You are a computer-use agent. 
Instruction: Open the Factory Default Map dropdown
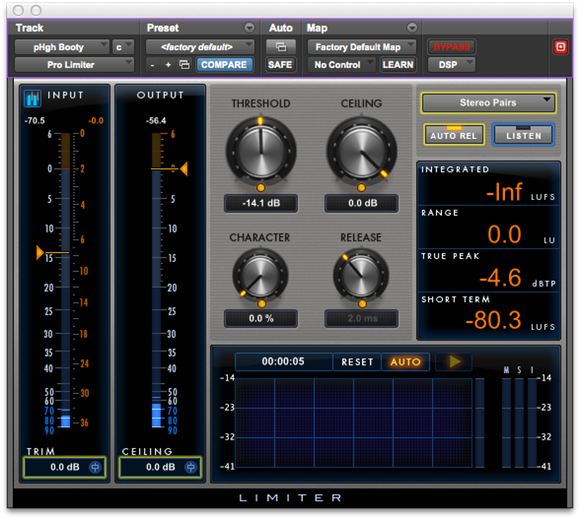362,47
